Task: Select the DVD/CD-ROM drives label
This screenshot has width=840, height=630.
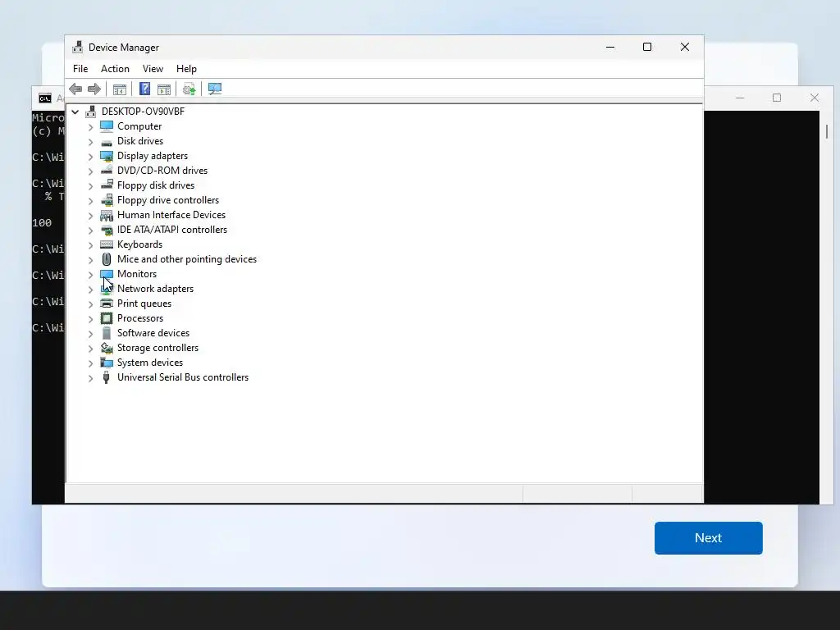Action: tap(162, 171)
